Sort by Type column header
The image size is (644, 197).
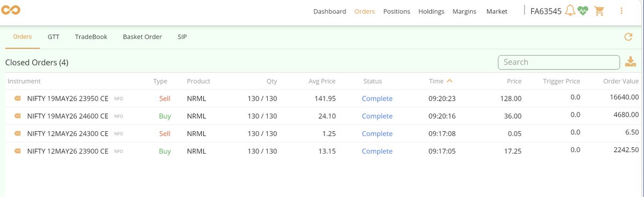coord(160,81)
